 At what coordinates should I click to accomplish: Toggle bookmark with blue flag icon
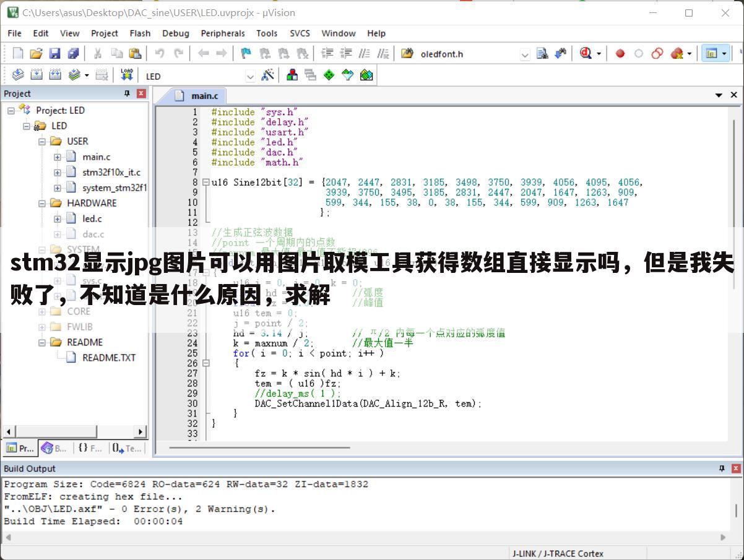click(x=246, y=54)
